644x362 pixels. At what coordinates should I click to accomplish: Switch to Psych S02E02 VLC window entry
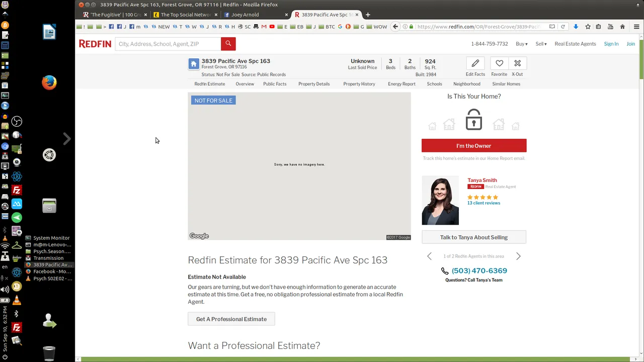click(x=48, y=279)
